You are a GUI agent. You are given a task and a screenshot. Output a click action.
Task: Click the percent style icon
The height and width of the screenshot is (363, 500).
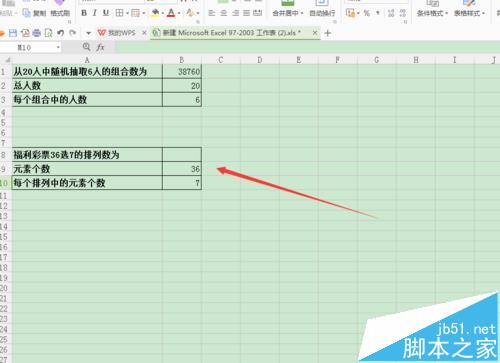pos(367,13)
